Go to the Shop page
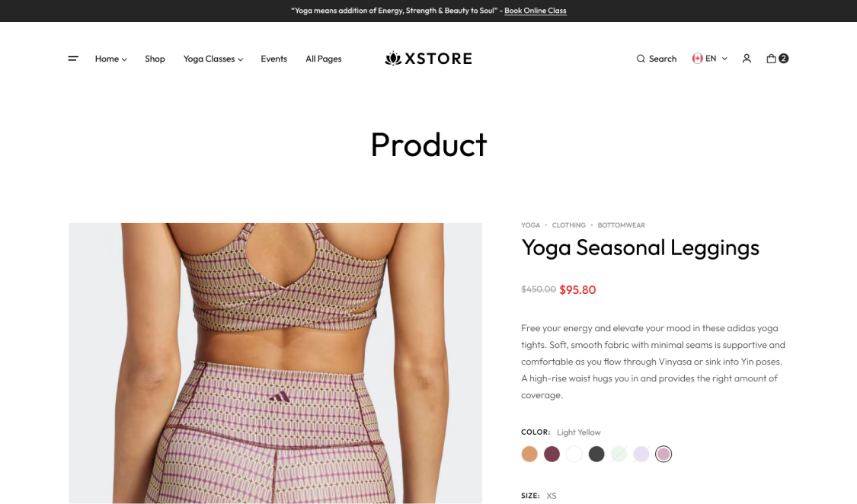 [x=155, y=59]
